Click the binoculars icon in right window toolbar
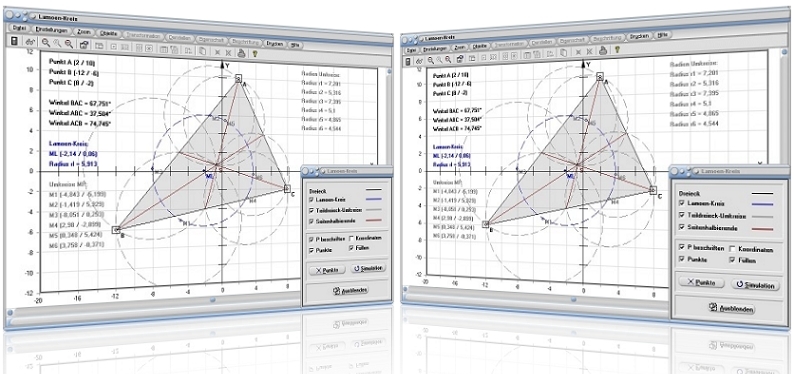The image size is (794, 374). pos(419,60)
